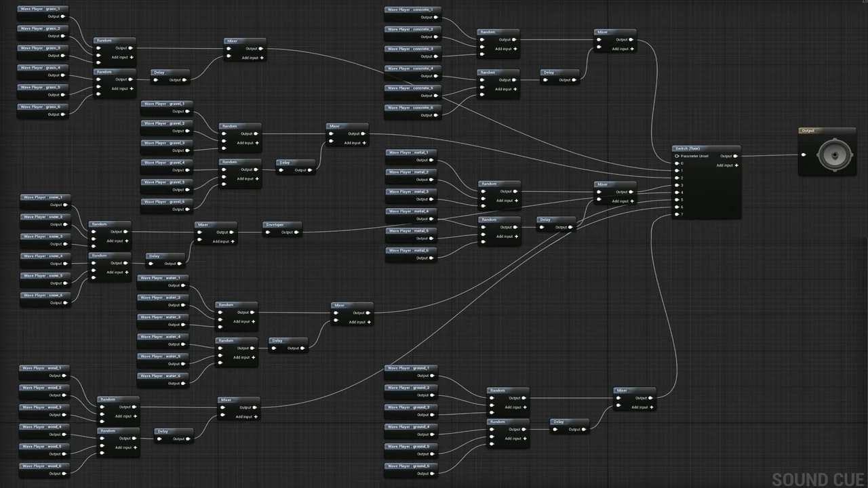Click the input pin of the speaker Output node
Image resolution: width=868 pixels, height=488 pixels.
tap(804, 155)
